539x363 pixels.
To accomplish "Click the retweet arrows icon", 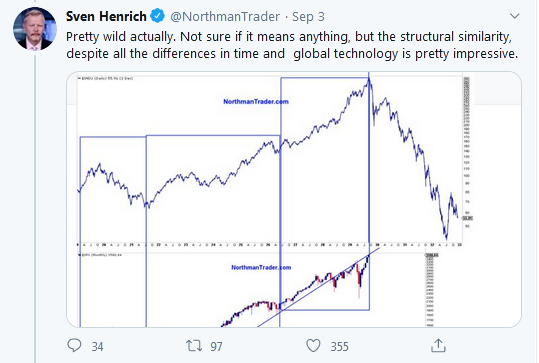I will [x=194, y=345].
